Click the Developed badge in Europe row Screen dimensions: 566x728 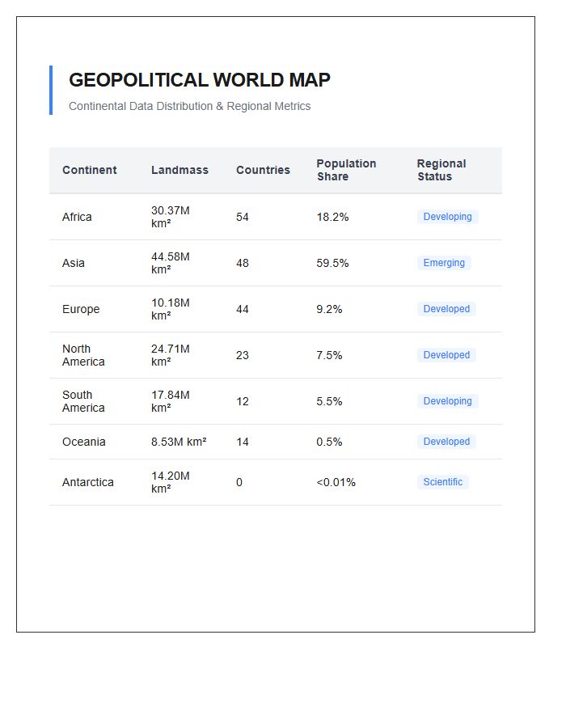coord(446,309)
